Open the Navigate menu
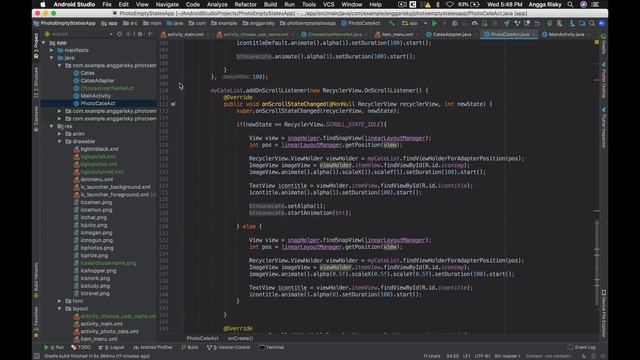This screenshot has width=640, height=360. coord(167,4)
